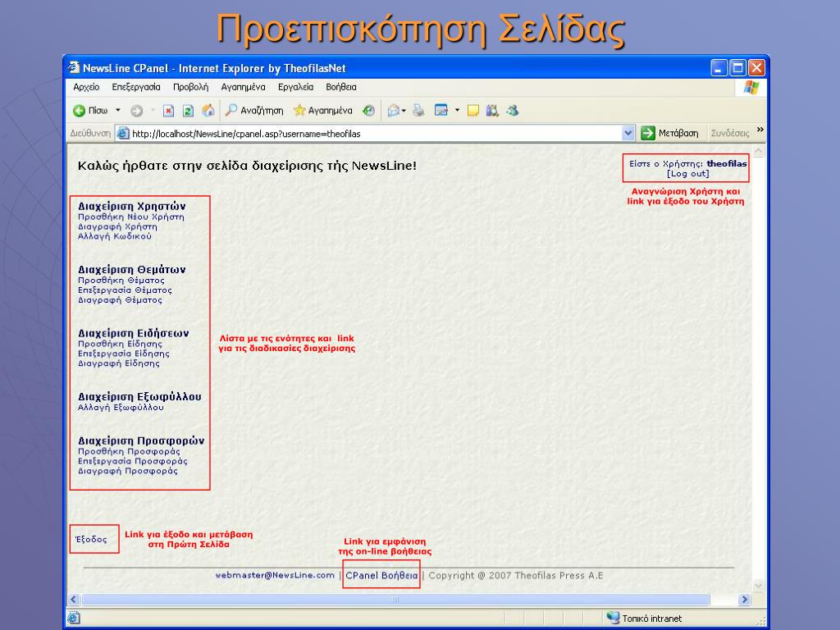Open Επεξεργασία Θέματος link
This screenshot has width=840, height=630.
(x=125, y=290)
